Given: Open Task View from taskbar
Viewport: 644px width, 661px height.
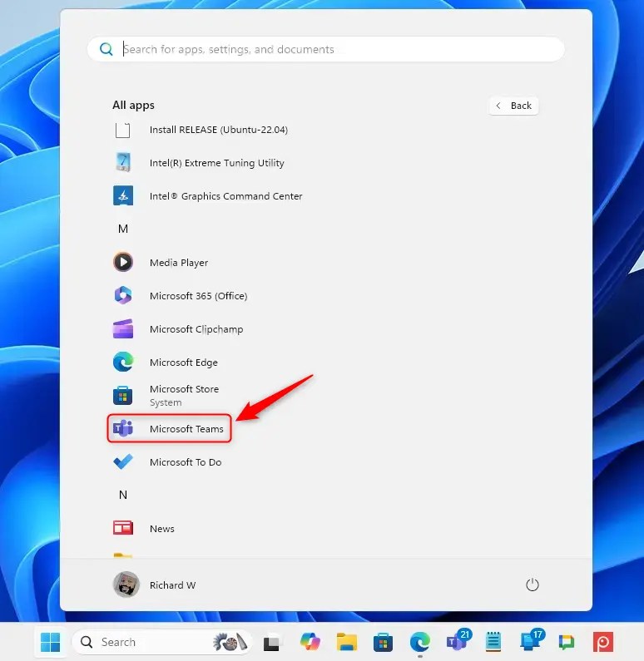Looking at the screenshot, I should tap(270, 643).
